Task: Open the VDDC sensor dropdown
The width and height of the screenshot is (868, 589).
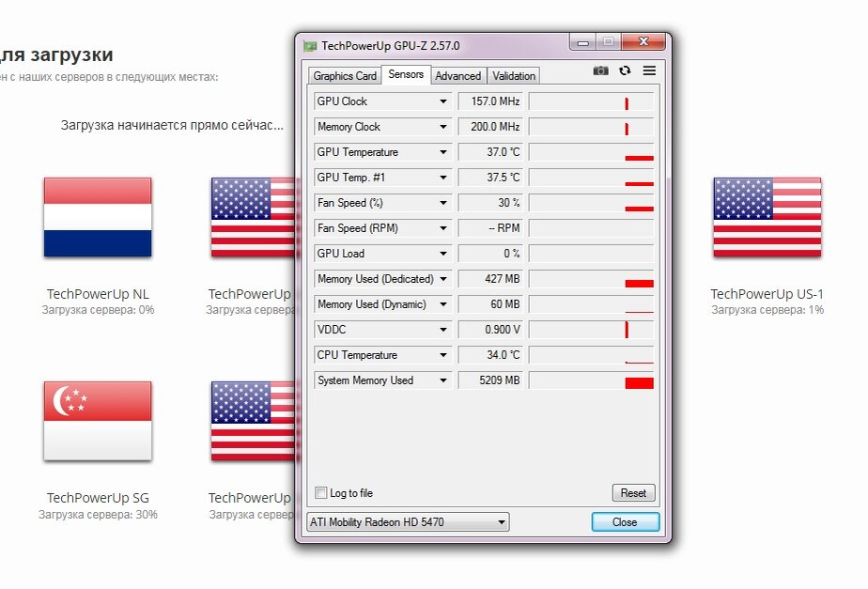Action: coord(443,330)
